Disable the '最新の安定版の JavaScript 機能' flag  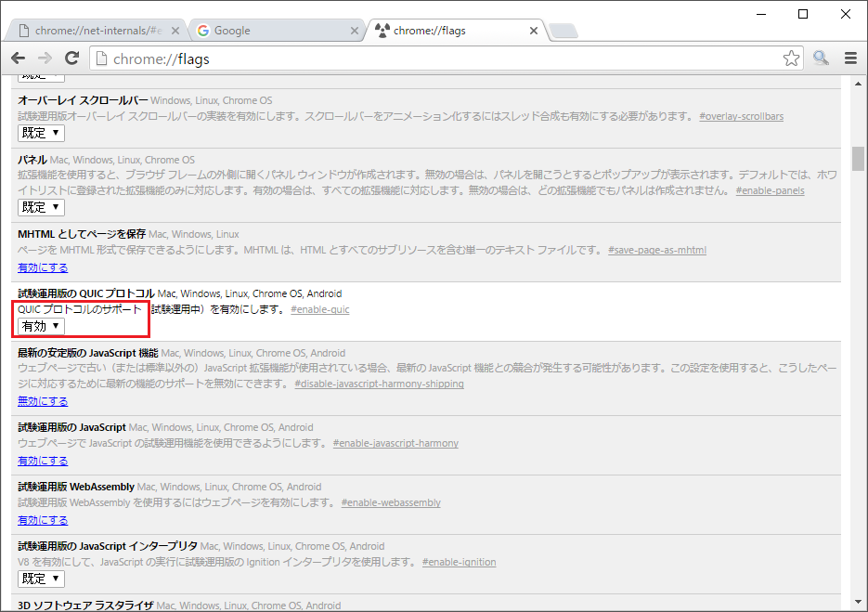click(43, 401)
